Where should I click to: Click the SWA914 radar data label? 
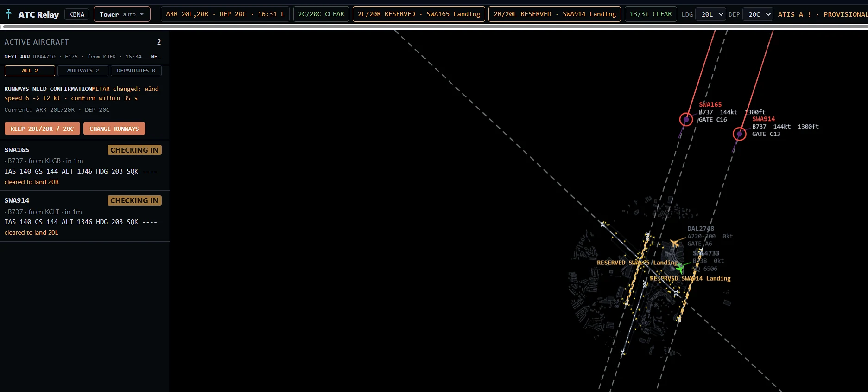786,126
